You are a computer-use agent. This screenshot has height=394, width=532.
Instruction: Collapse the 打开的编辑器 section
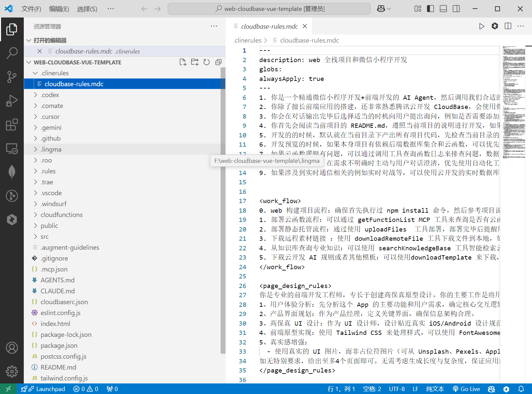[125, 40]
